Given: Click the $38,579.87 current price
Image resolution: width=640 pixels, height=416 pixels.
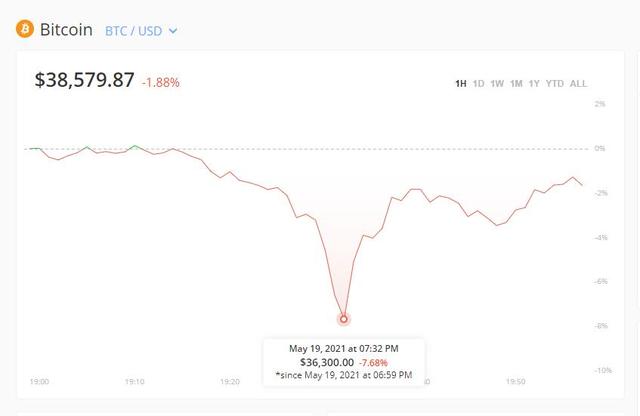Looking at the screenshot, I should point(84,80).
